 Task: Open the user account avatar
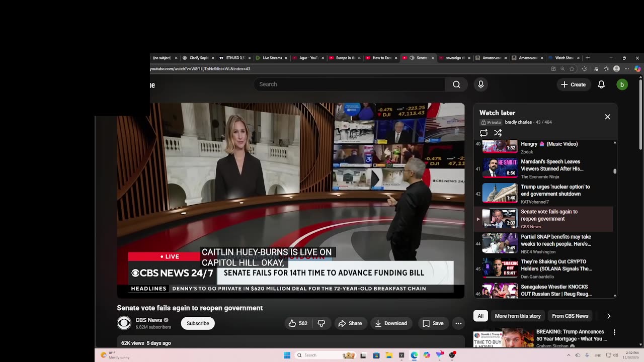[622, 84]
